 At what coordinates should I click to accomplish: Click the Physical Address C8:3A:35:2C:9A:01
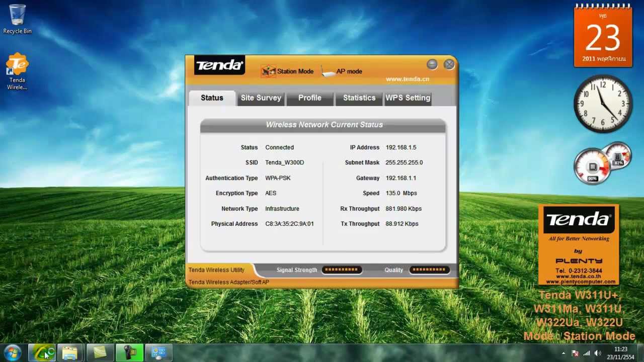(289, 224)
